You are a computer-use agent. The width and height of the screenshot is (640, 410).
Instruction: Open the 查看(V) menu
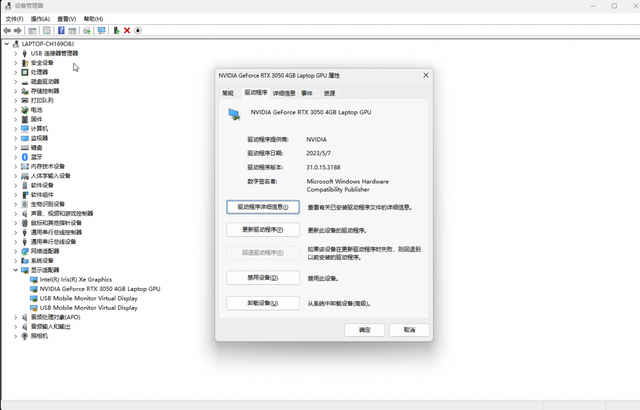(67, 19)
